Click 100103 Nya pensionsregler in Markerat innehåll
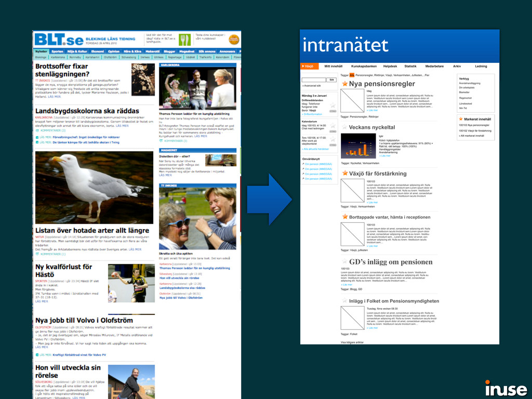Screen dimensions: 532x399 click(474, 125)
